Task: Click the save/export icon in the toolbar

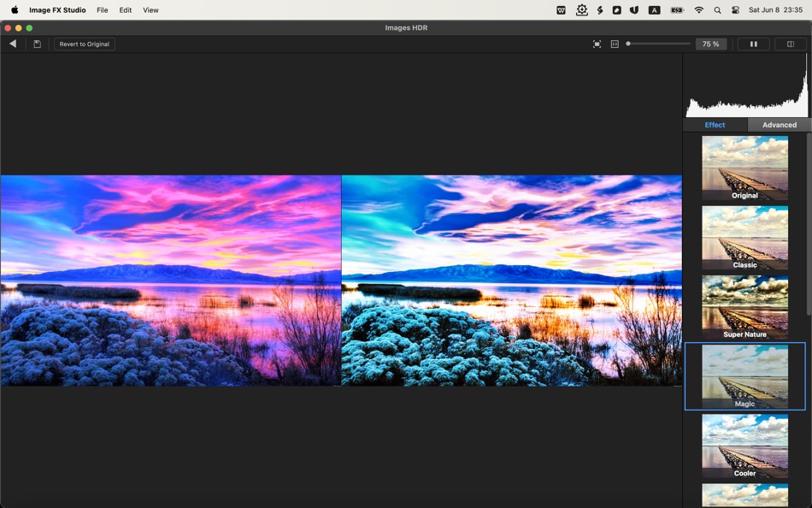Action: pyautogui.click(x=37, y=44)
